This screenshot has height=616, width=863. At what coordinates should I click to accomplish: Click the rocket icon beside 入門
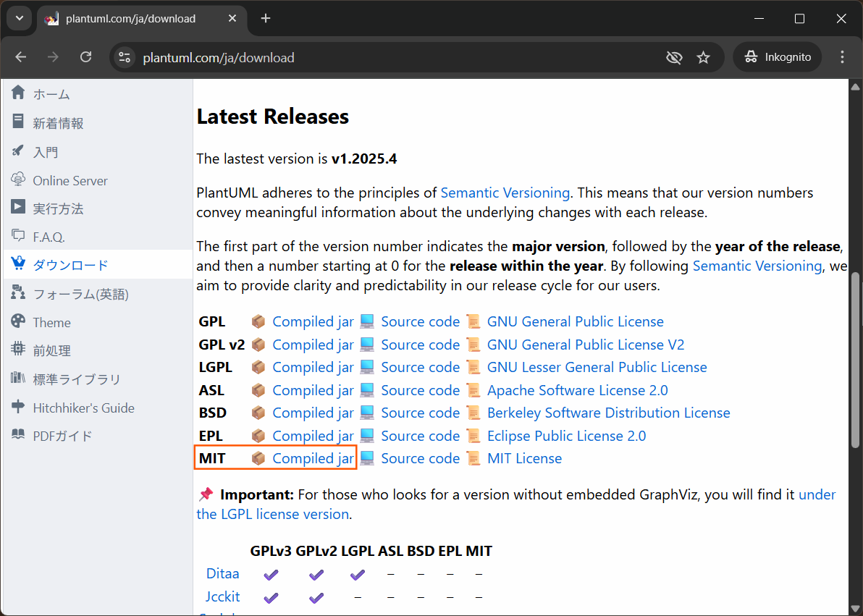[x=18, y=151]
